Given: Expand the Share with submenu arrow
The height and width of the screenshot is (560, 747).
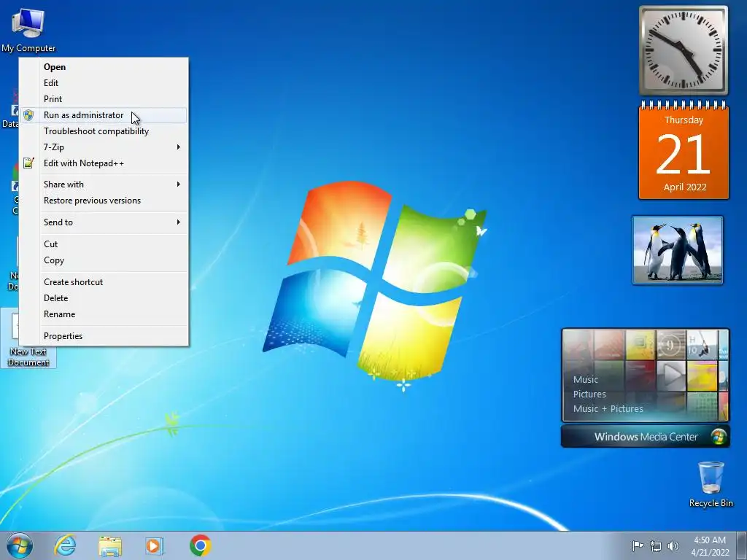Looking at the screenshot, I should coord(179,184).
